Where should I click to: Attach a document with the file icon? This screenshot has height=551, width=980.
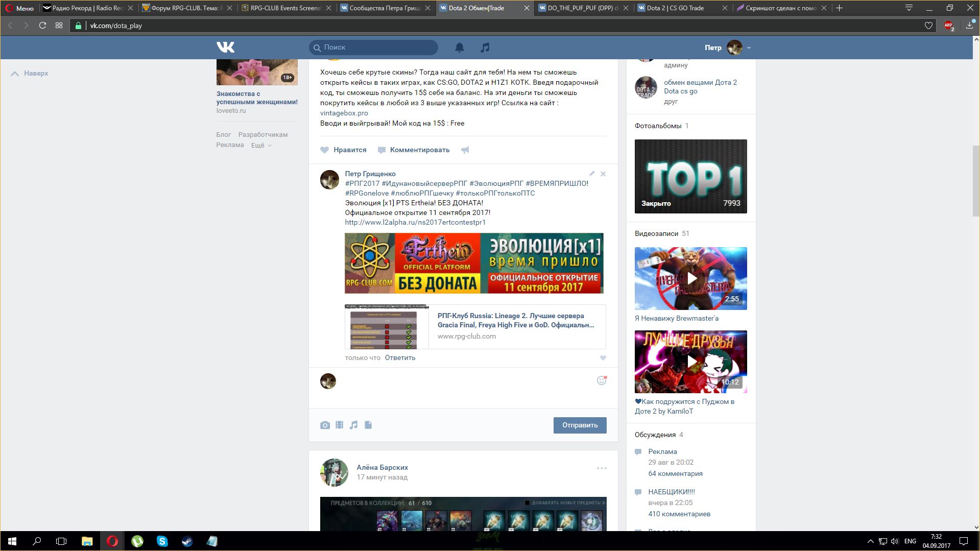[368, 425]
